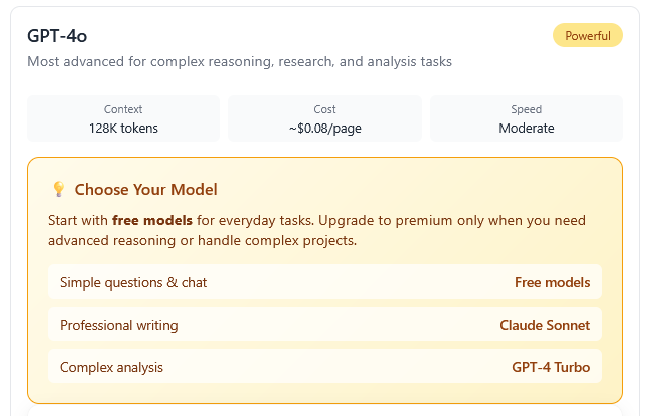Image resolution: width=652 pixels, height=416 pixels.
Task: Select the ~$0.08/page cost value
Action: pos(325,128)
